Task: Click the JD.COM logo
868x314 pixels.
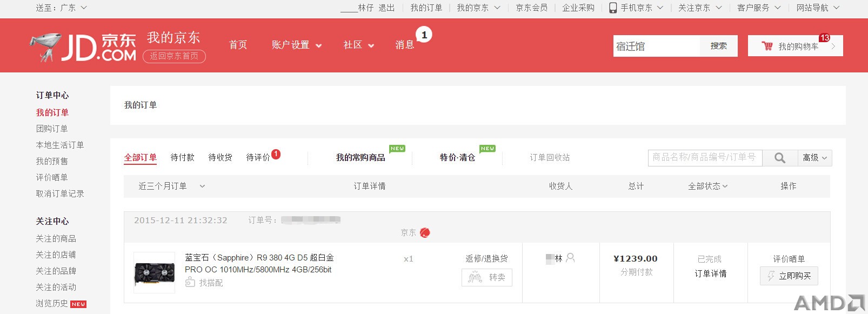Action: pyautogui.click(x=83, y=47)
